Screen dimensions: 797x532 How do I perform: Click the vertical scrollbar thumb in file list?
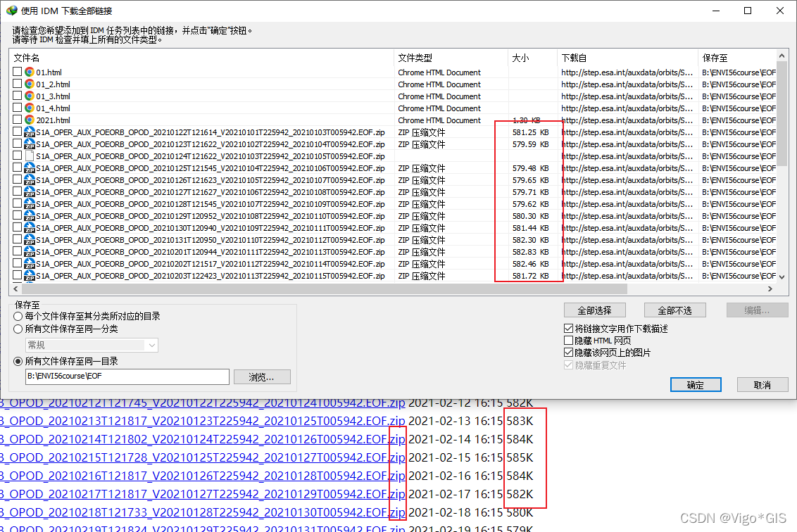click(782, 114)
